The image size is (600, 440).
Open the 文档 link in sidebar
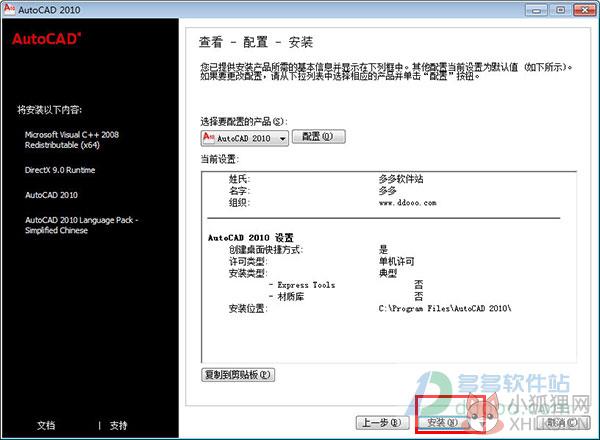click(46, 425)
